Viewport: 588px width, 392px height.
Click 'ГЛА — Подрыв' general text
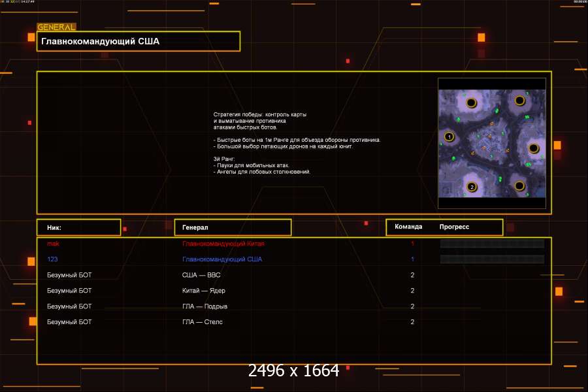click(x=204, y=306)
